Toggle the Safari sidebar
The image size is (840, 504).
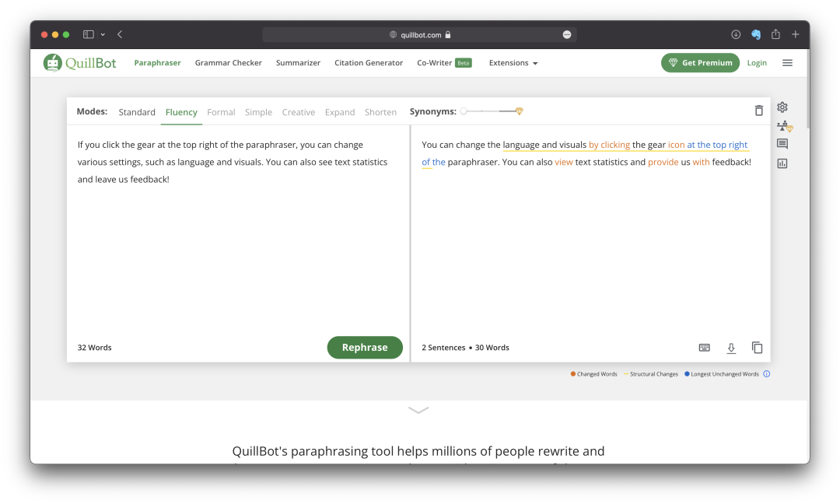[89, 34]
